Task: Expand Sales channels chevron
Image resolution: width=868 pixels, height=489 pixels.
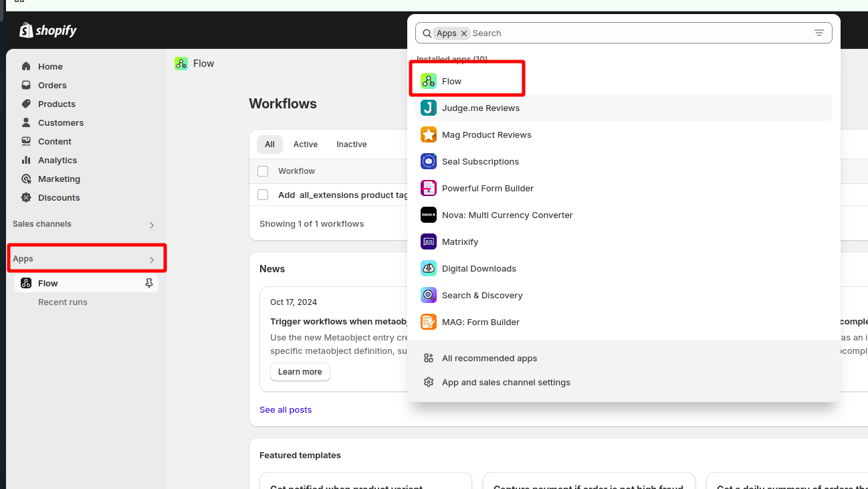Action: tap(152, 225)
